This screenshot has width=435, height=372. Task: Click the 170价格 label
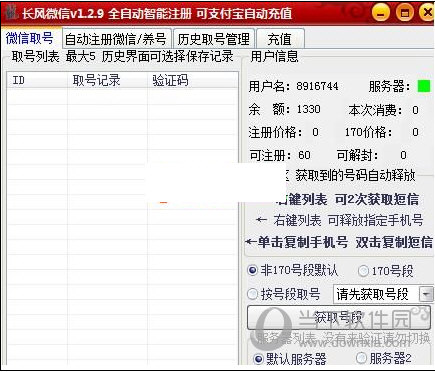369,132
